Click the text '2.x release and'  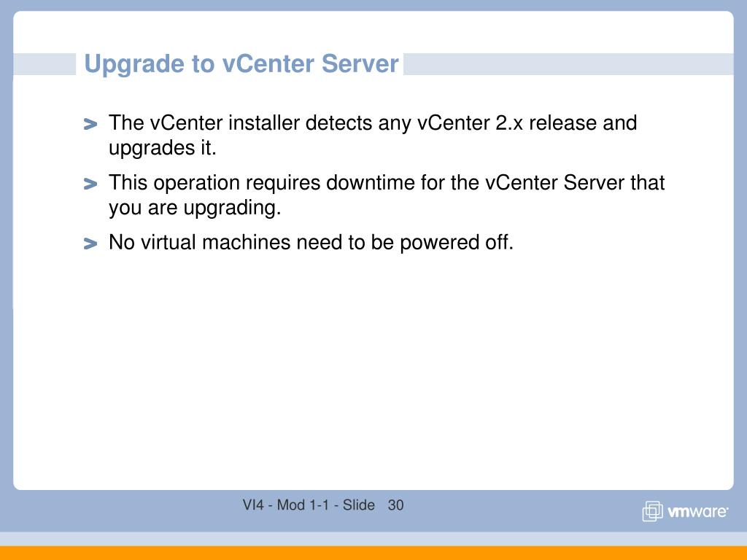tap(566, 122)
